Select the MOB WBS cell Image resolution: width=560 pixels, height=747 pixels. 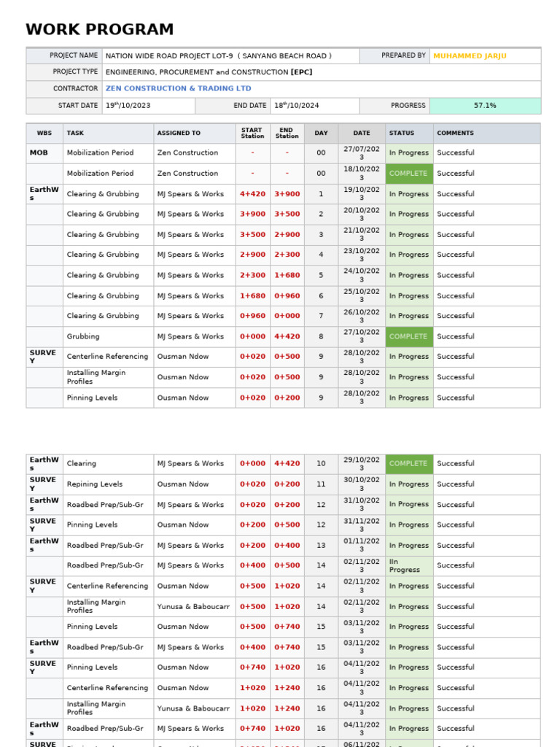(44, 153)
